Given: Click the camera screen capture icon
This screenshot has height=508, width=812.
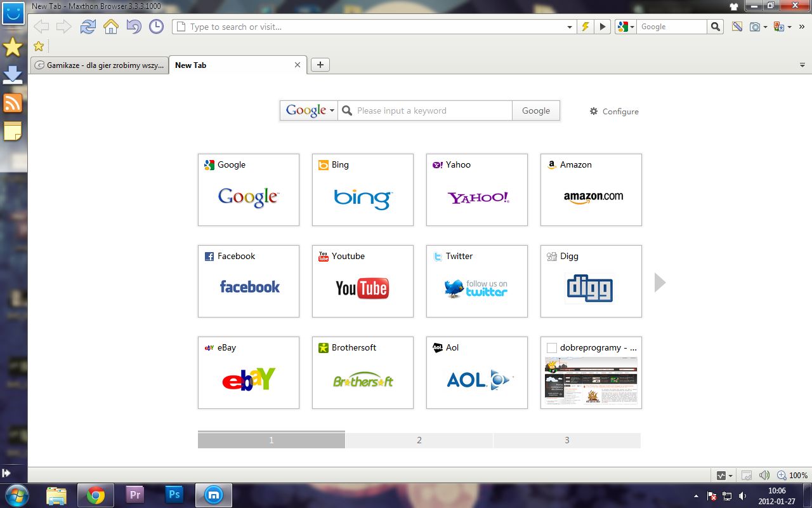Looking at the screenshot, I should pyautogui.click(x=755, y=27).
